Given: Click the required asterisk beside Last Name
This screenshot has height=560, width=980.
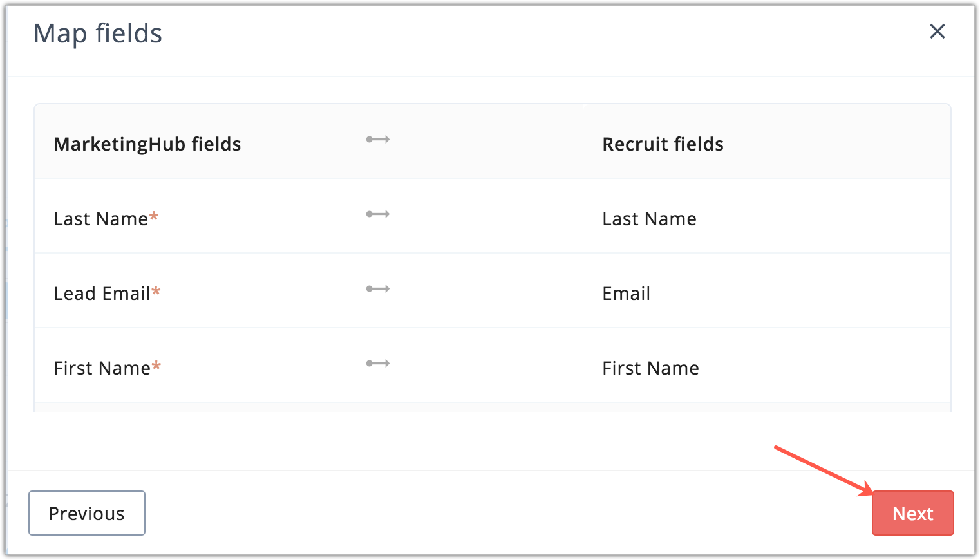Looking at the screenshot, I should click(154, 217).
